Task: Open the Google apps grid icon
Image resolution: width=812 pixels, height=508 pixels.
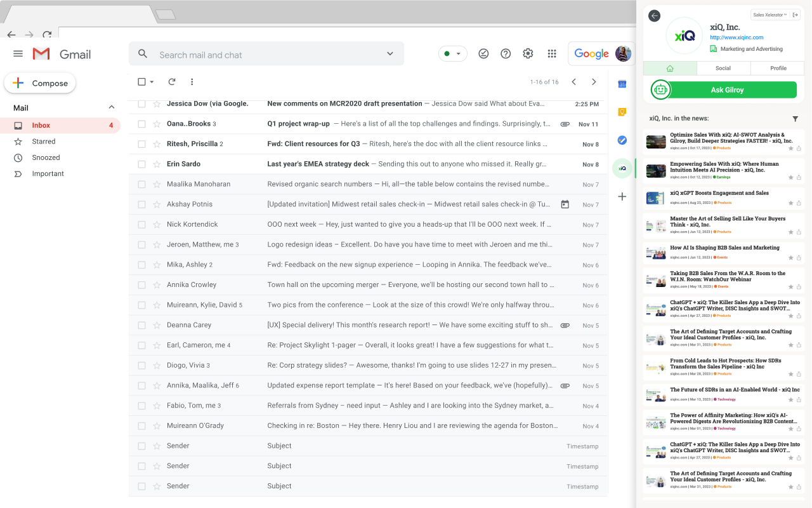Action: (x=552, y=54)
